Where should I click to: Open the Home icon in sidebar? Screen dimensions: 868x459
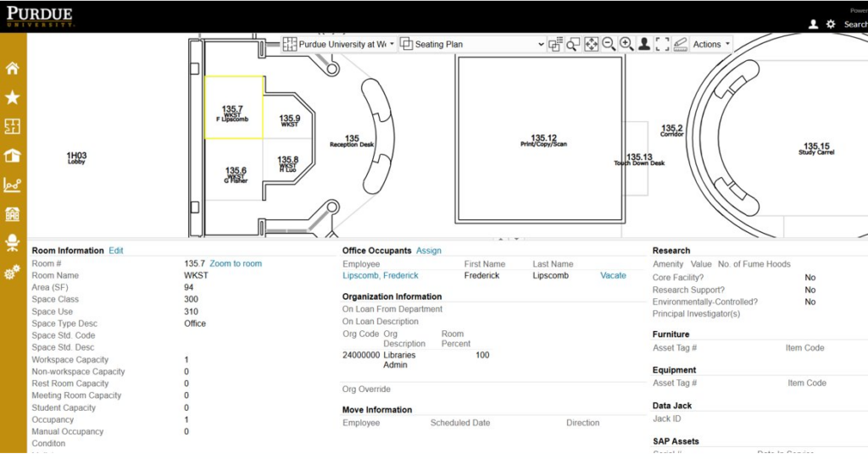click(x=12, y=68)
